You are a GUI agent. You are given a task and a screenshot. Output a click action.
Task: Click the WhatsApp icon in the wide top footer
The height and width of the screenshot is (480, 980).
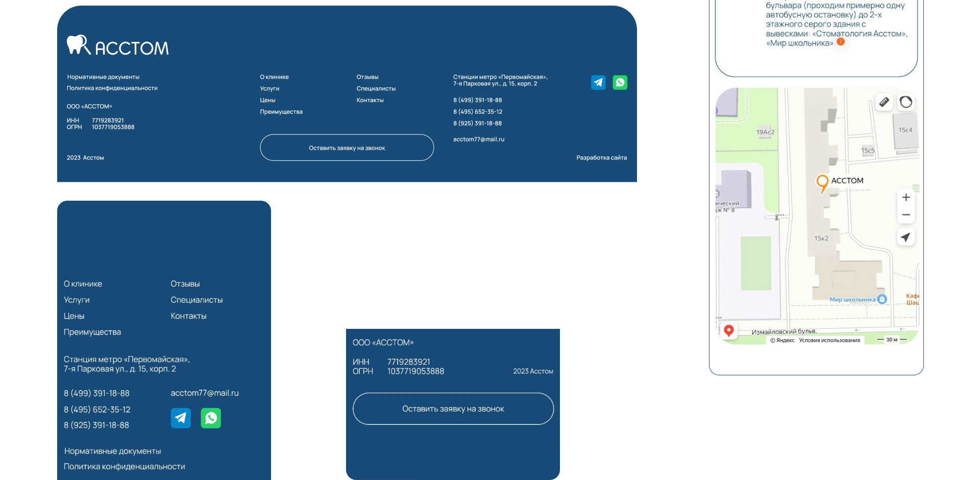tap(620, 82)
